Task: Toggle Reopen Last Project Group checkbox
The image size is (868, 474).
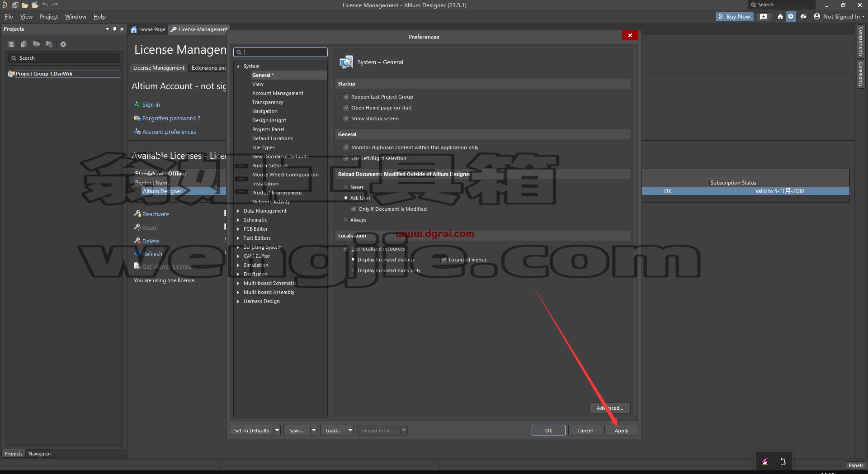Action: [346, 97]
